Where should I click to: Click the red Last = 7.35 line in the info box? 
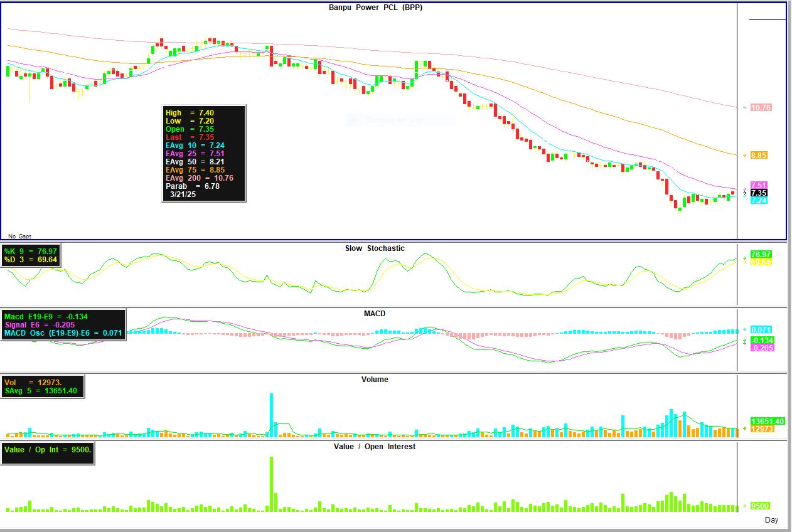(x=190, y=137)
